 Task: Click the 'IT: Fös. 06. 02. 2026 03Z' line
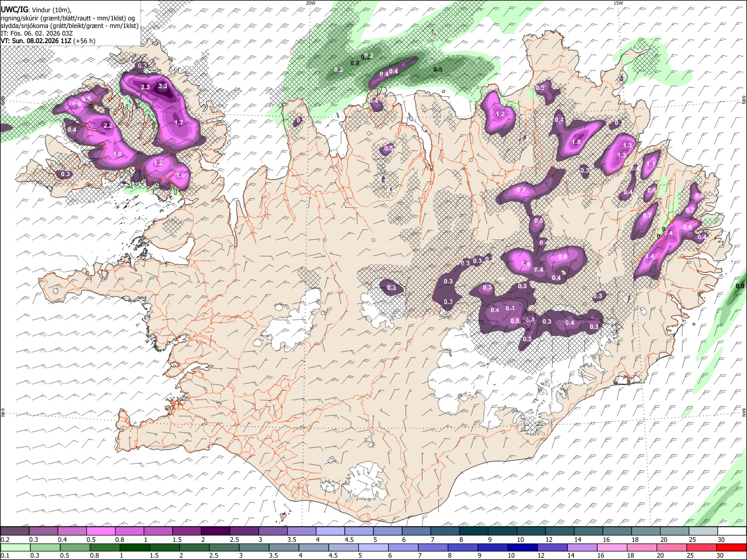pos(36,33)
